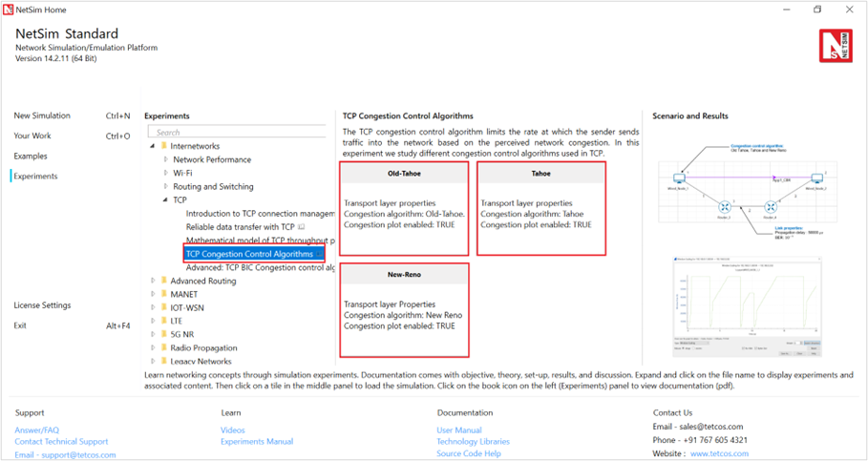Collapse the TCP tree node
Image resolution: width=868 pixels, height=461 pixels.
click(x=166, y=200)
